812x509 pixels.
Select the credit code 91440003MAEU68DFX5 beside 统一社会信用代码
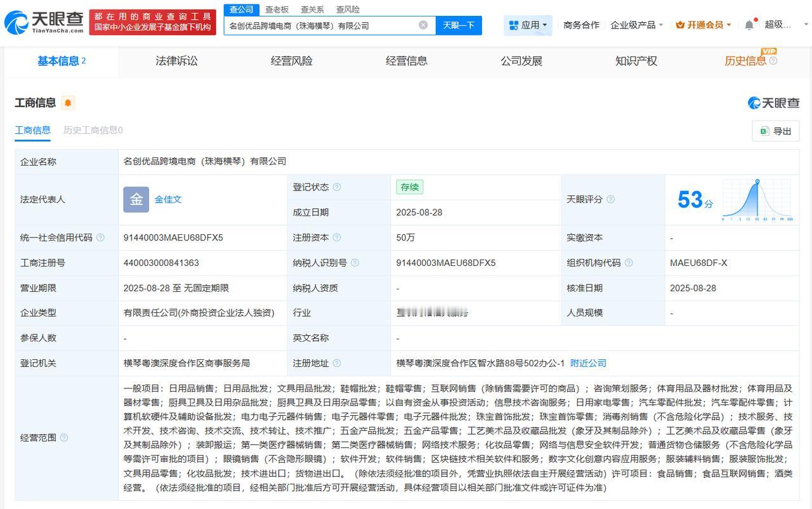pyautogui.click(x=173, y=237)
